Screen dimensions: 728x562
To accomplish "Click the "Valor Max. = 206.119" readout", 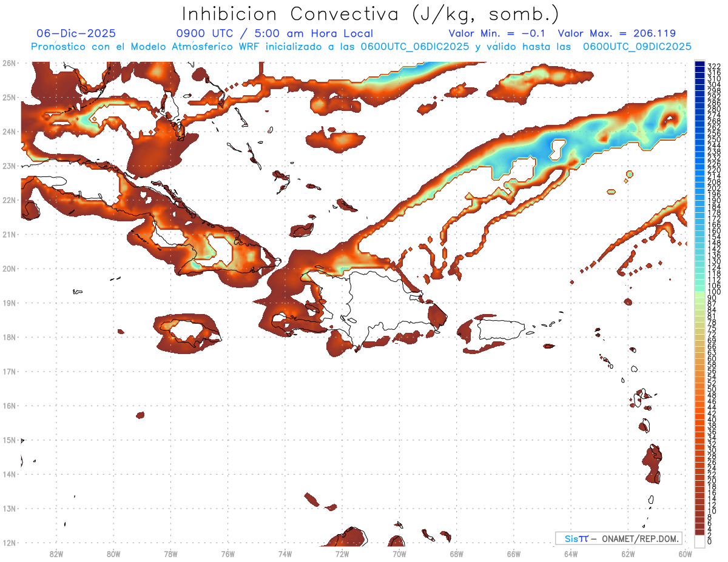I will 616,33.
